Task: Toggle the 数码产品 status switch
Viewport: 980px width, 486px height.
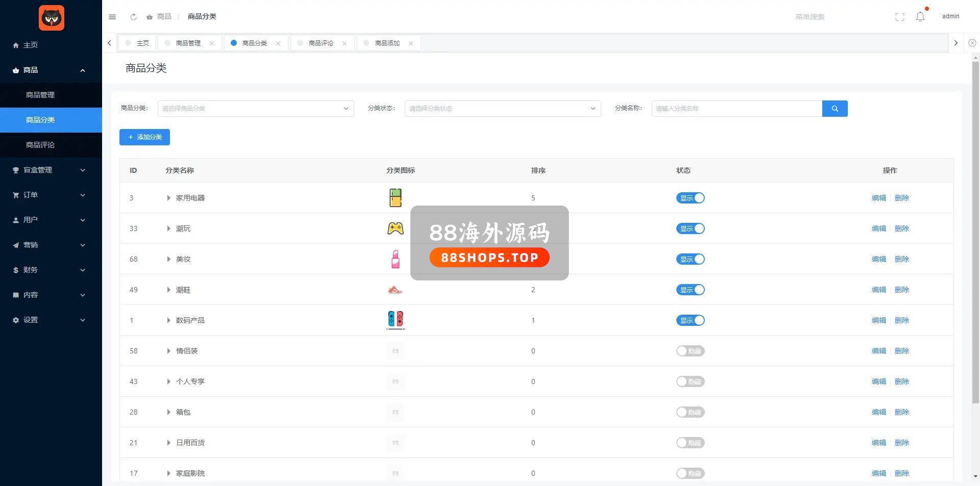Action: [x=690, y=320]
